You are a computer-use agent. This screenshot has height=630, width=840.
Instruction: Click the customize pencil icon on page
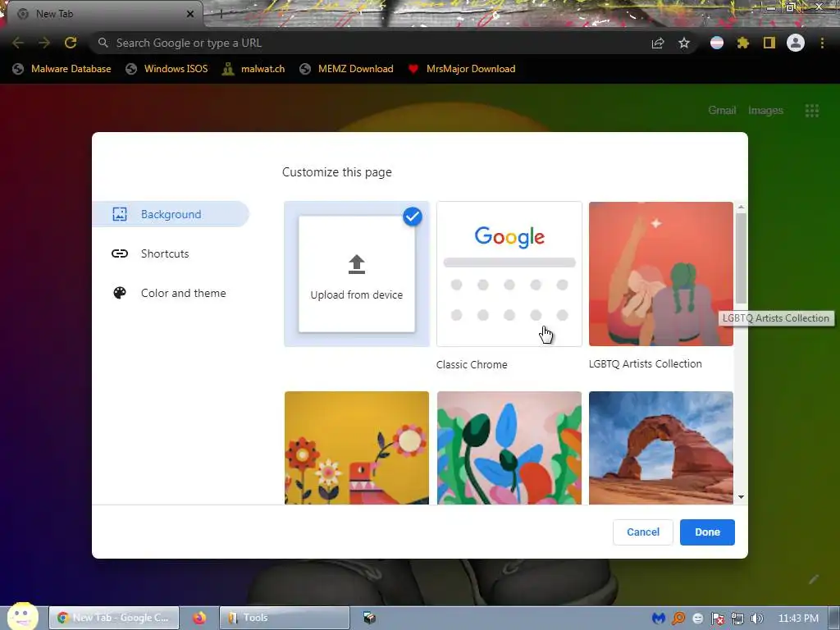pyautogui.click(x=814, y=579)
